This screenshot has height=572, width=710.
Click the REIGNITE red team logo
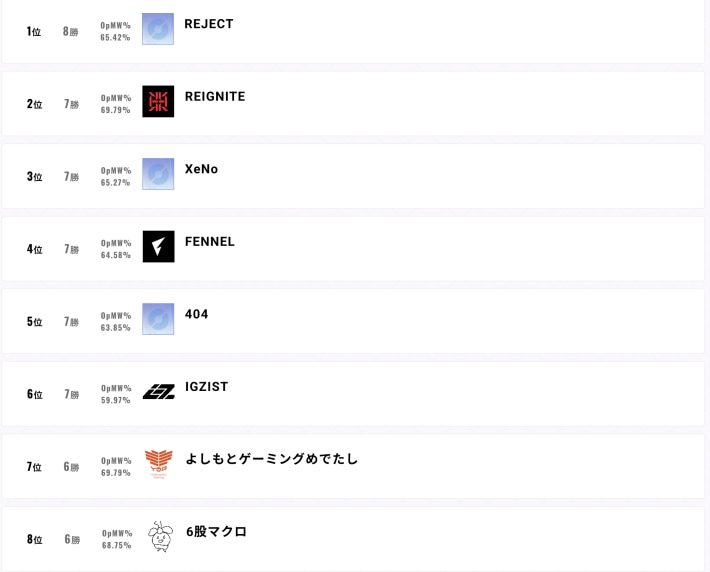pyautogui.click(x=158, y=101)
